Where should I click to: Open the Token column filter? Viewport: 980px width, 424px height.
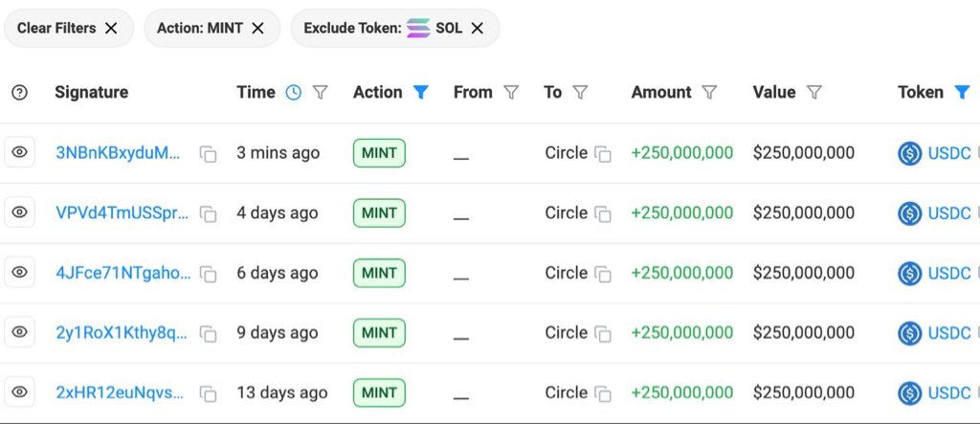962,93
